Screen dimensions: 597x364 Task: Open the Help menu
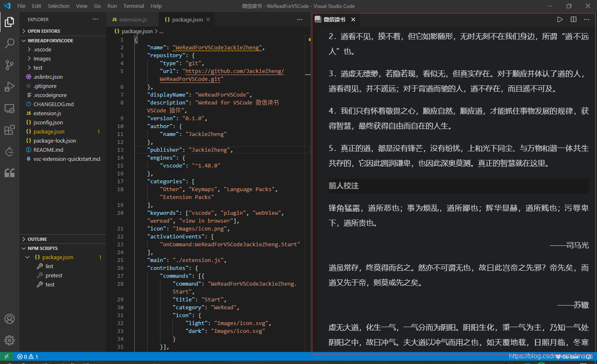coord(156,6)
